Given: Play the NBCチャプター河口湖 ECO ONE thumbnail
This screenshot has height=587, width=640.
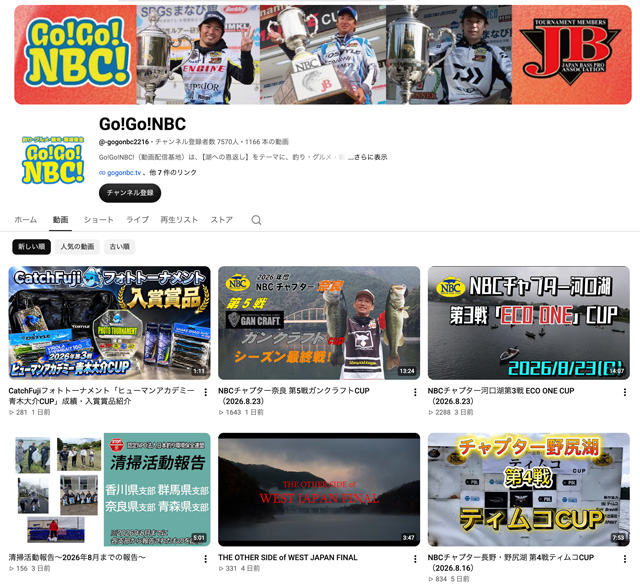Looking at the screenshot, I should [x=529, y=323].
